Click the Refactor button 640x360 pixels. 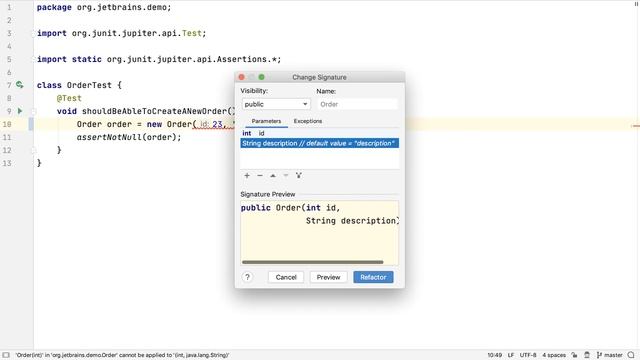(x=373, y=277)
